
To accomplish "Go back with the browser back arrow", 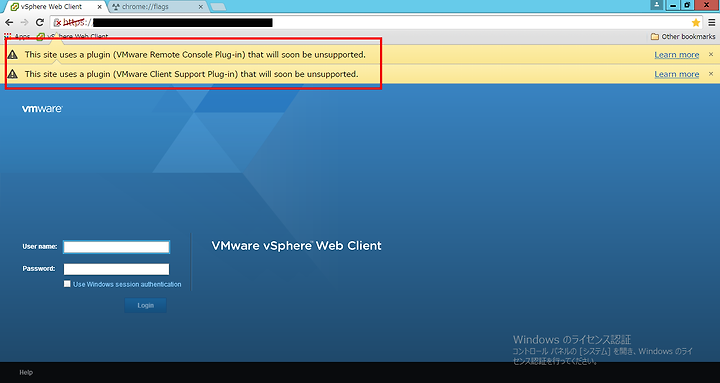I will (9, 23).
